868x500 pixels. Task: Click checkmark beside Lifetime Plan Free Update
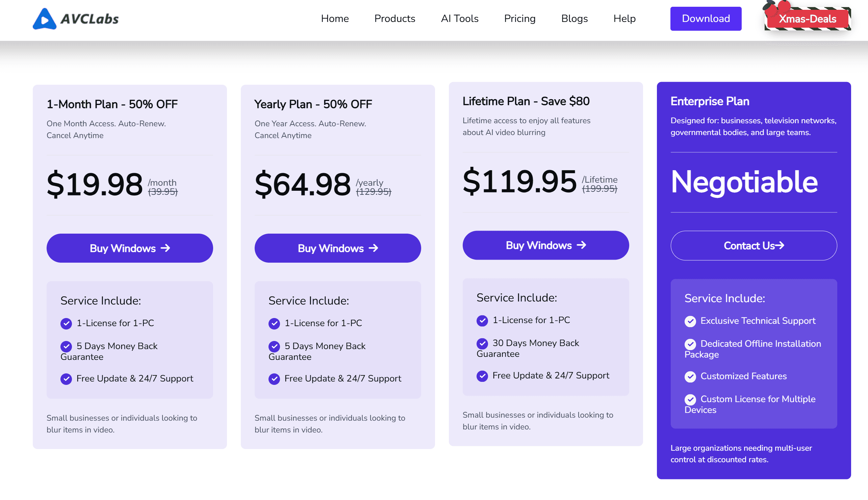pyautogui.click(x=482, y=376)
